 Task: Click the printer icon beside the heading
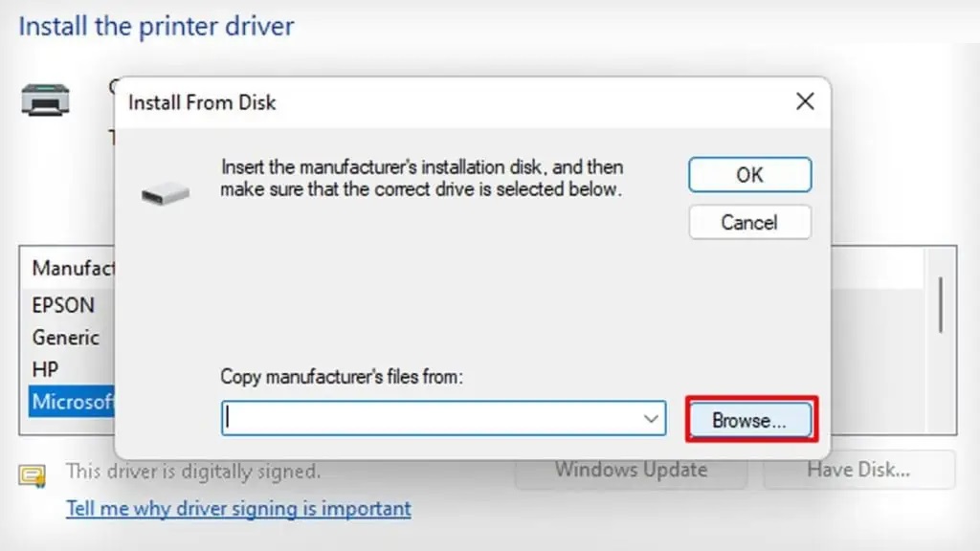(45, 99)
